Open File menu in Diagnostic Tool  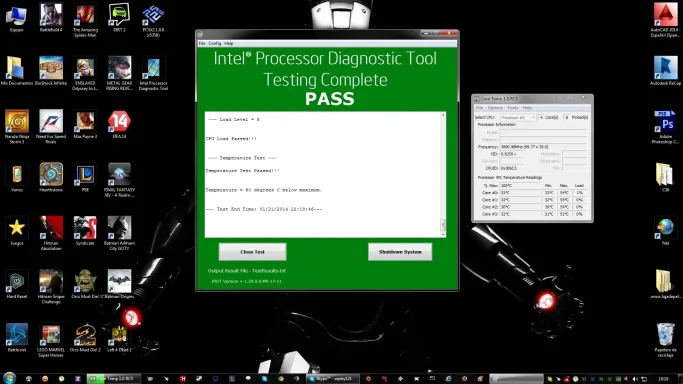(202, 44)
